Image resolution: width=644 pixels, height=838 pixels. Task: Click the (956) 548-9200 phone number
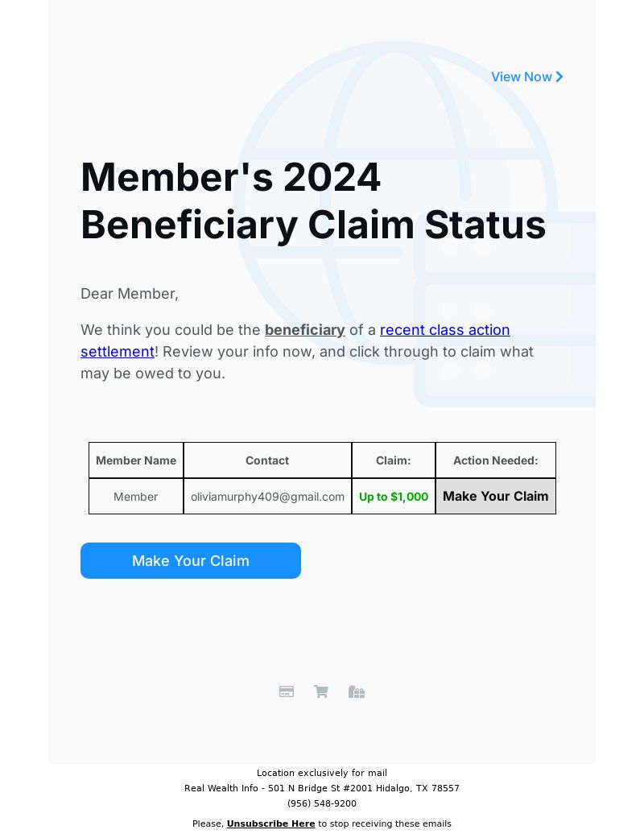pos(322,803)
